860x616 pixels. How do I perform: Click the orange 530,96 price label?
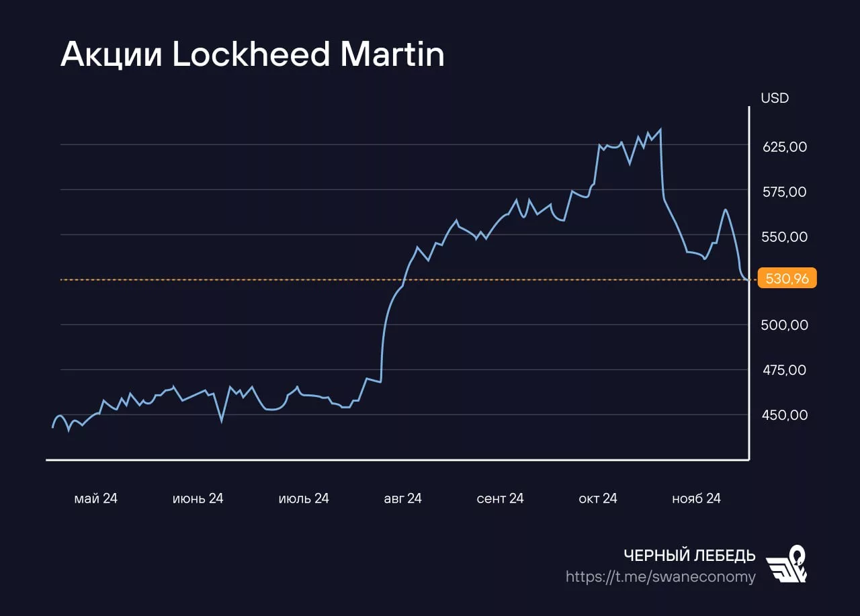point(787,278)
